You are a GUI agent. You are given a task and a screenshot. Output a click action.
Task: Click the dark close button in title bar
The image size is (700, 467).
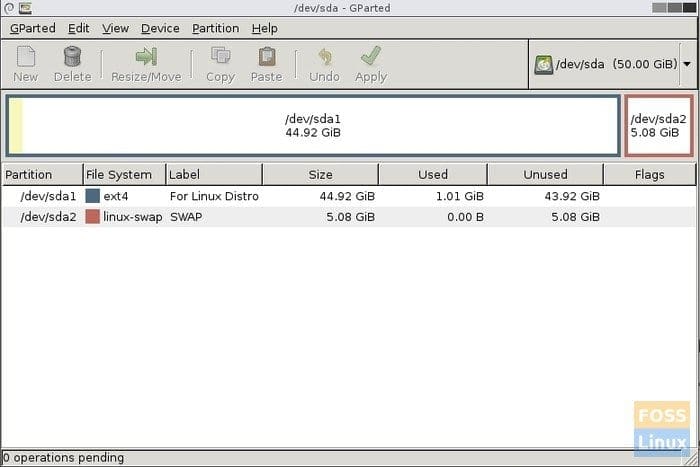click(689, 8)
